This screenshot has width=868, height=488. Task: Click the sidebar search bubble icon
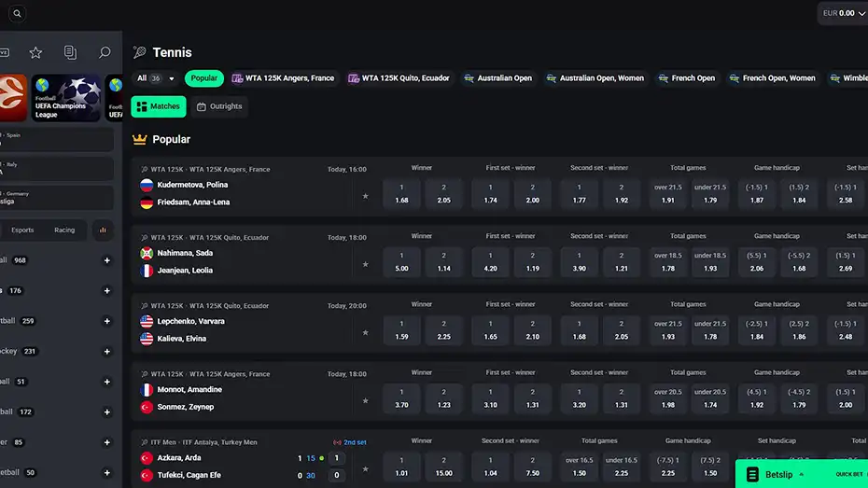pos(105,53)
